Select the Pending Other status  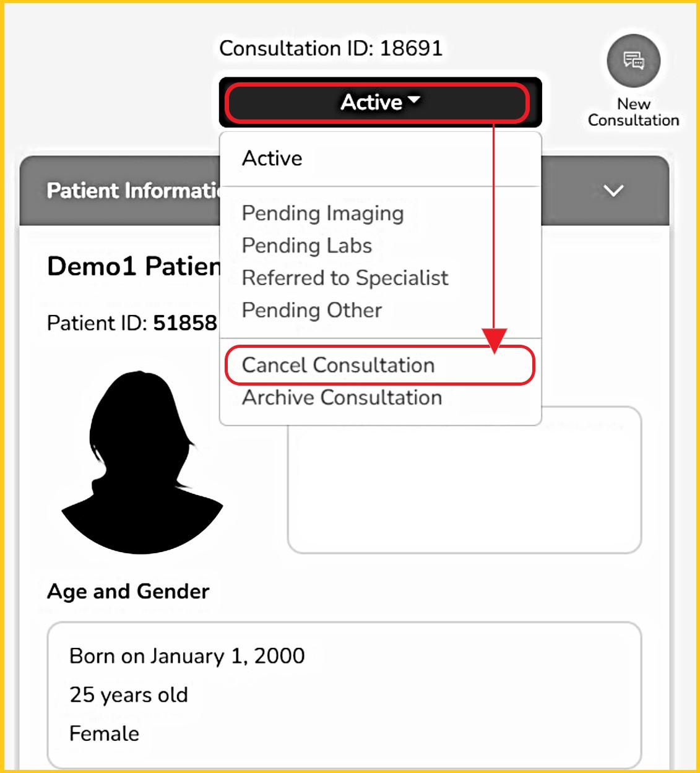tap(312, 310)
